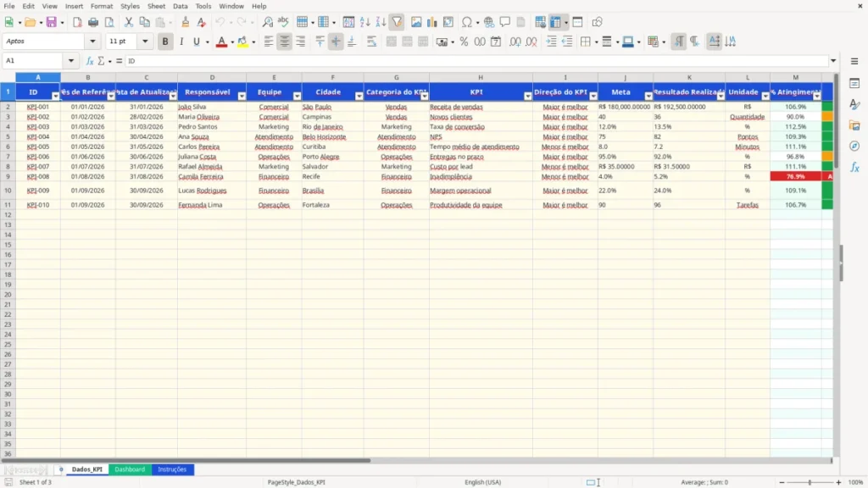Open Find & Replace icon
The image size is (868, 488).
click(x=267, y=22)
